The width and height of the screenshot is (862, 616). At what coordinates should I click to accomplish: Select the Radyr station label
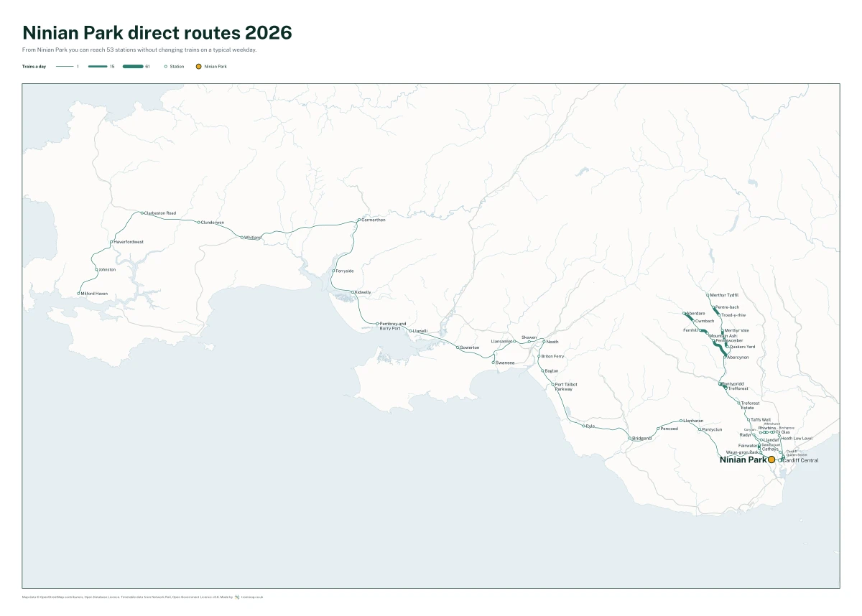click(746, 434)
